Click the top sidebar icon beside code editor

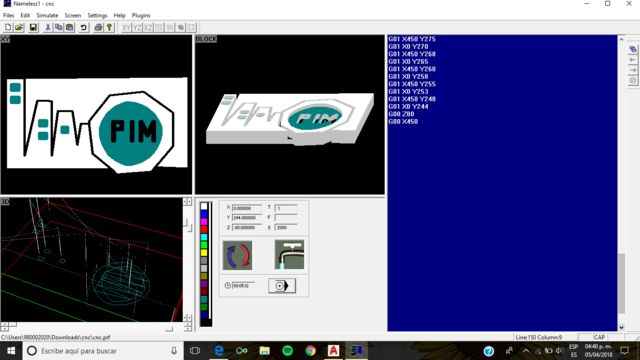pyautogui.click(x=633, y=49)
